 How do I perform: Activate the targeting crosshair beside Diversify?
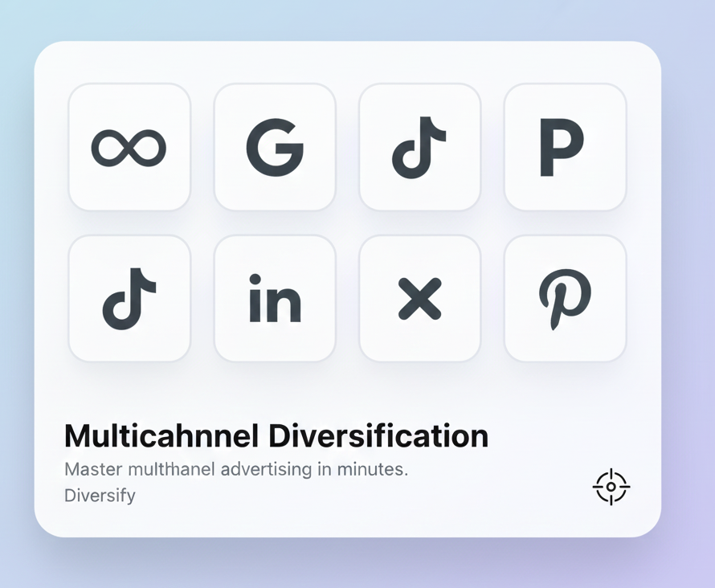pyautogui.click(x=611, y=487)
